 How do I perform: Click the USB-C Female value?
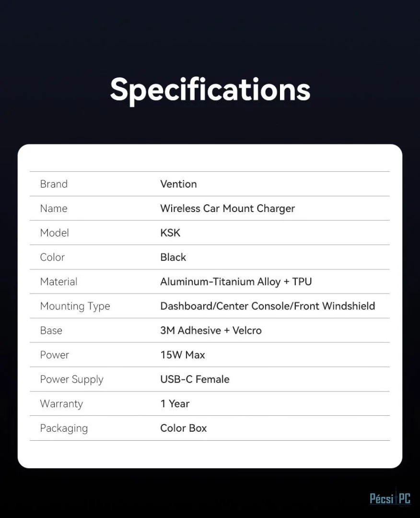[x=195, y=379]
